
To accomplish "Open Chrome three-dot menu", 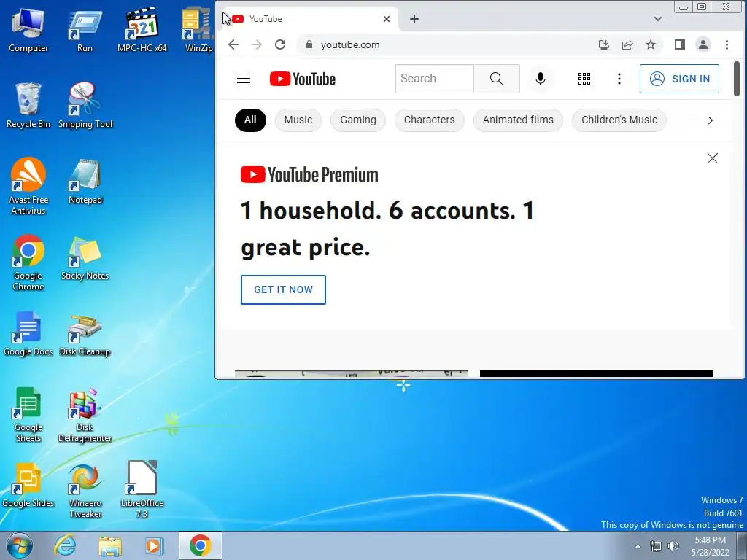I will point(727,44).
